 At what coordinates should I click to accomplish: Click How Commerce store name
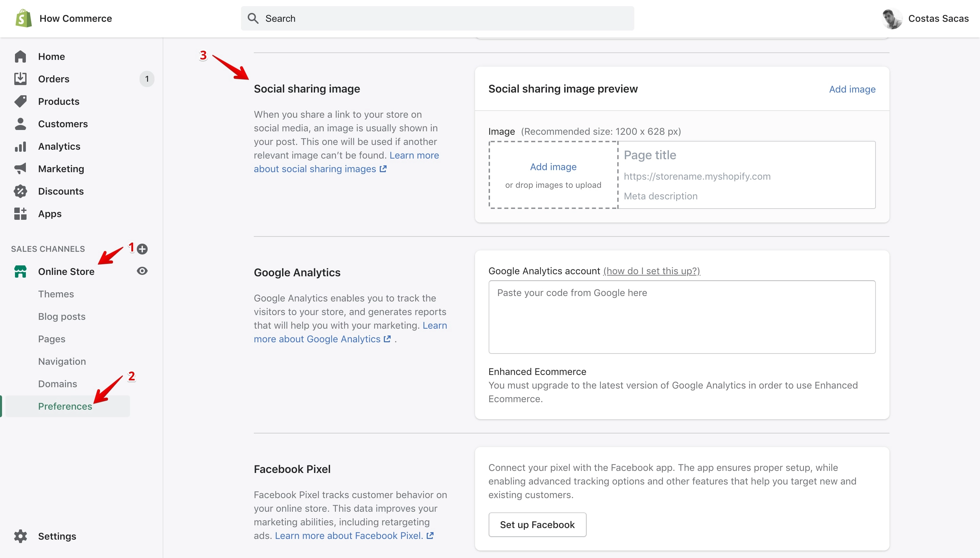[76, 18]
